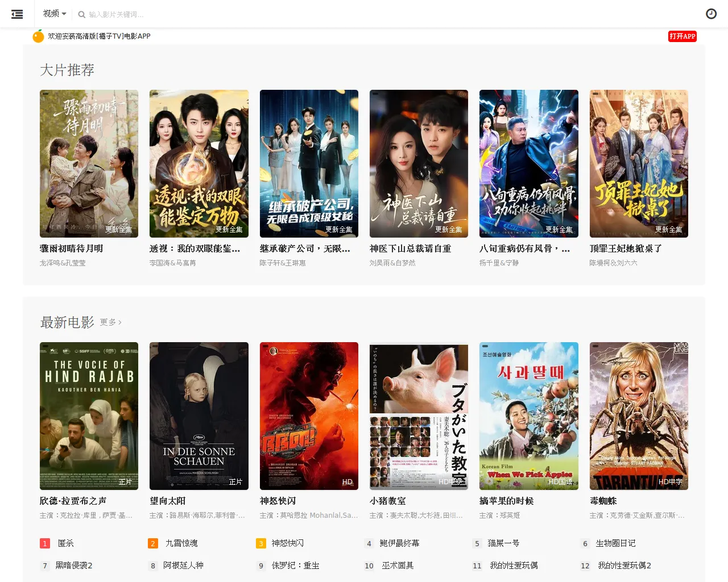
Task: Open 更多 link for 最新电影
Action: coord(111,322)
